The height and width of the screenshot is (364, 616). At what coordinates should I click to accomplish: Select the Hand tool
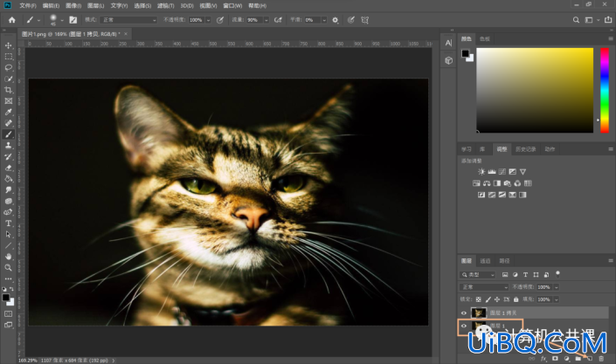[8, 257]
